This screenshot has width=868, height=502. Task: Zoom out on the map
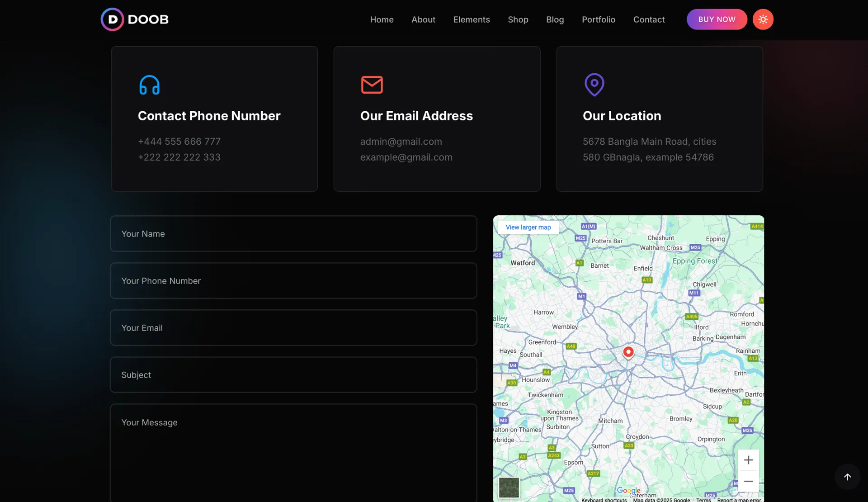pyautogui.click(x=748, y=481)
